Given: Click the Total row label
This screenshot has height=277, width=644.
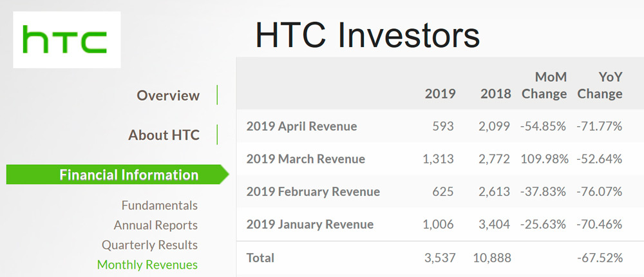Looking at the screenshot, I should (260, 258).
